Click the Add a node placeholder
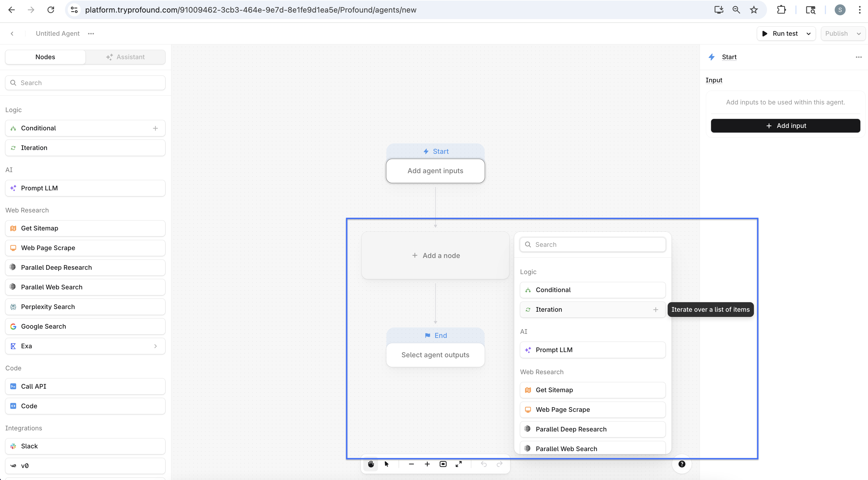 point(435,256)
